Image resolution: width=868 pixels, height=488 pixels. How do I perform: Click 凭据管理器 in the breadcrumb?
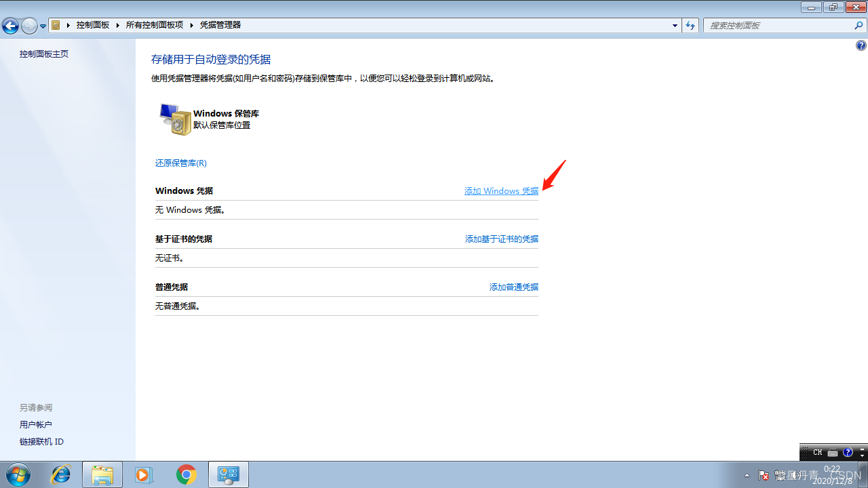[220, 25]
